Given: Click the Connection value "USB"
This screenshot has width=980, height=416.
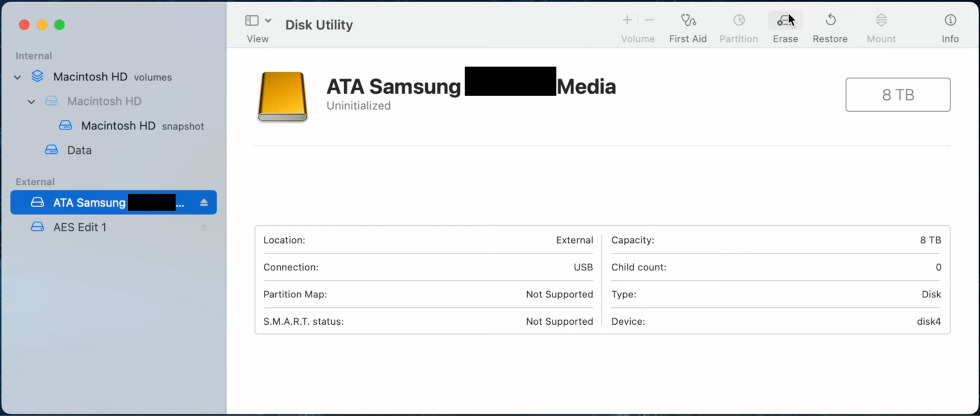Looking at the screenshot, I should point(583,267).
